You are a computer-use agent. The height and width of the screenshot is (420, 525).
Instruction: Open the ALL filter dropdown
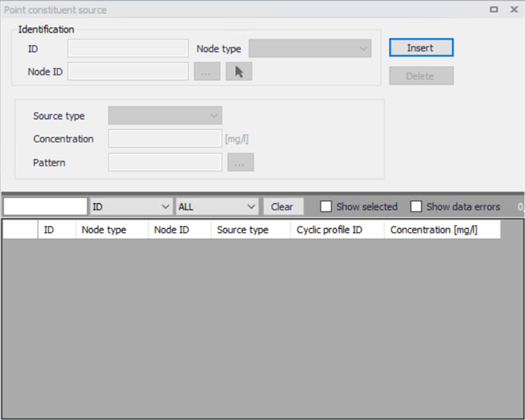(217, 206)
